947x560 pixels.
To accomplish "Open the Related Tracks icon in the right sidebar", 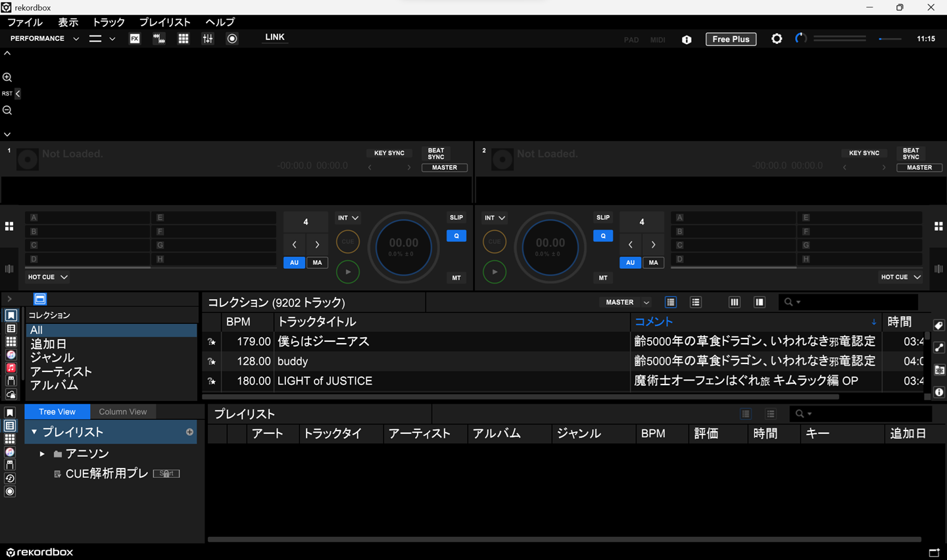I will (939, 348).
